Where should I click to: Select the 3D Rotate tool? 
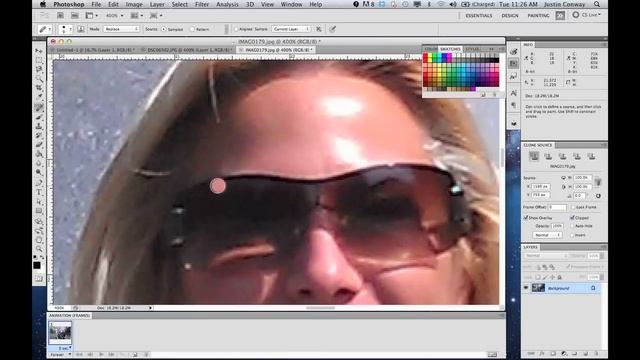click(39, 222)
